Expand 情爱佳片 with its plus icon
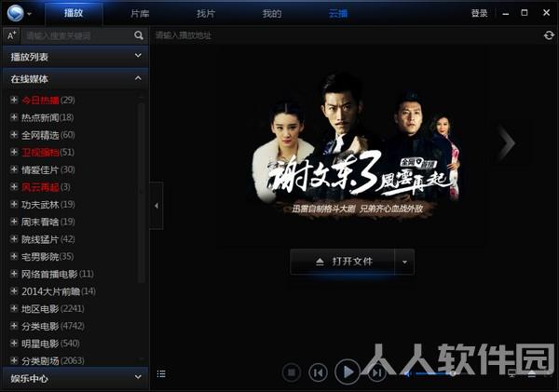Image resolution: width=559 pixels, height=392 pixels. pos(14,169)
